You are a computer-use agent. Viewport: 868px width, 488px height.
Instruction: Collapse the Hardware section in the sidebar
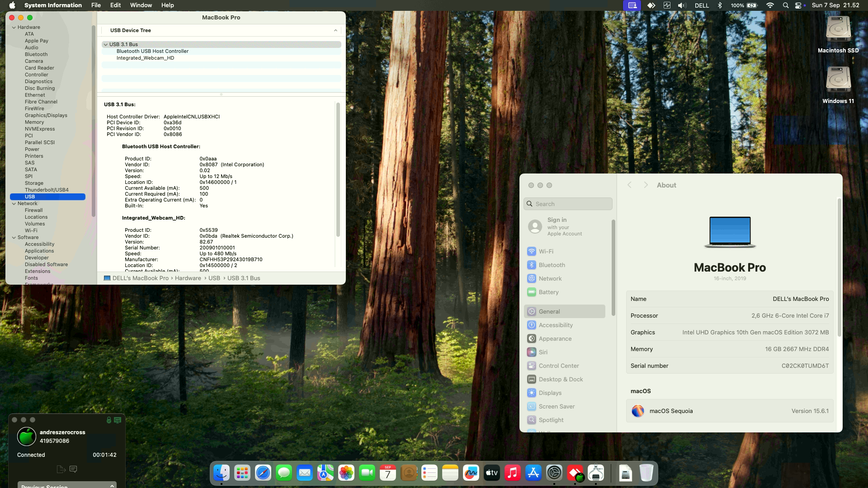tap(14, 28)
